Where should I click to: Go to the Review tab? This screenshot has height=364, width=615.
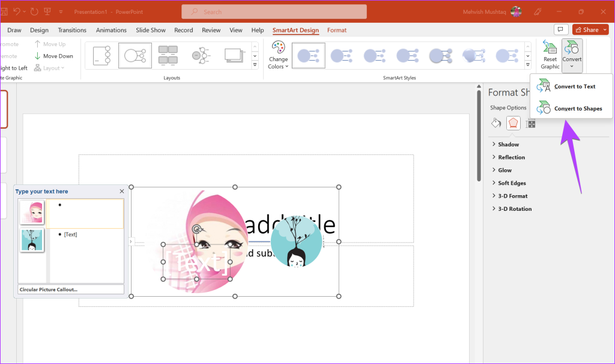coord(211,30)
